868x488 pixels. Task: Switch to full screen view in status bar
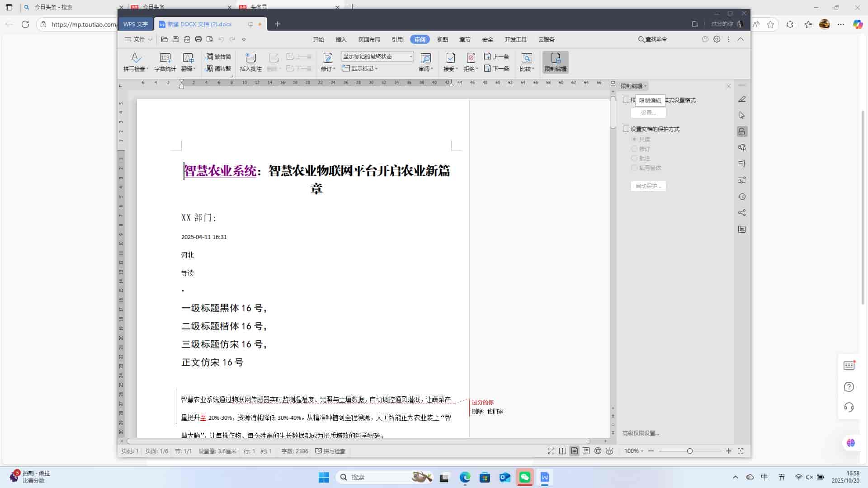point(551,451)
